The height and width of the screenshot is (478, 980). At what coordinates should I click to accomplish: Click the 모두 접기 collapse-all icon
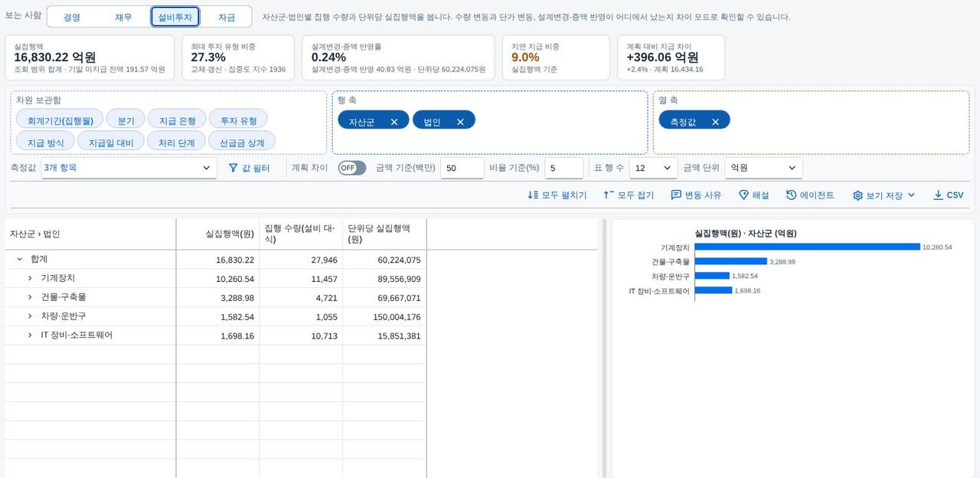[609, 195]
